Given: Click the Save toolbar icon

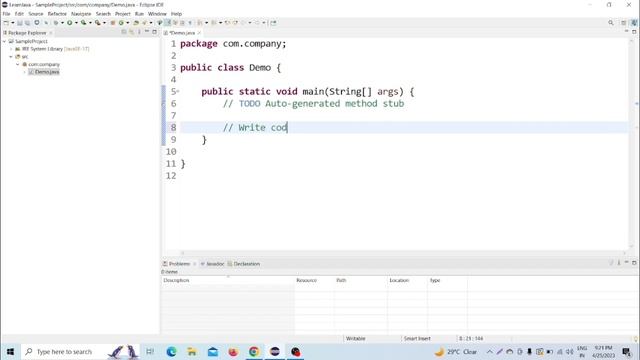Looking at the screenshot, I should [x=20, y=23].
